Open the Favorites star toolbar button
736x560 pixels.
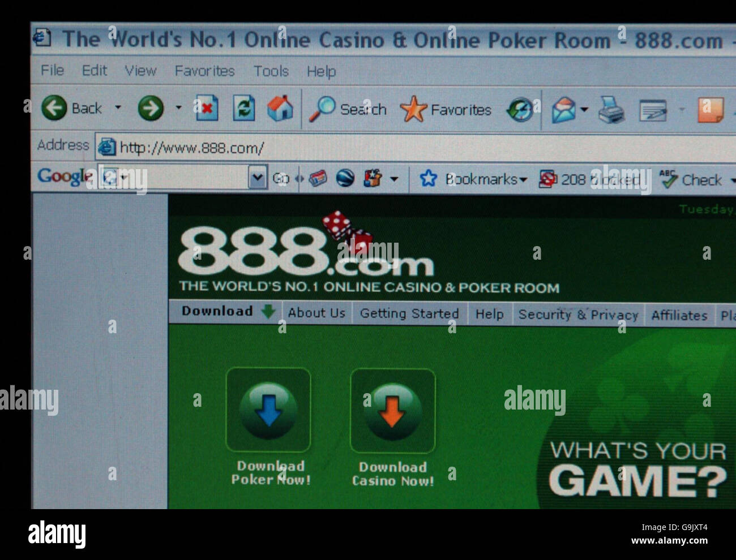coord(446,110)
